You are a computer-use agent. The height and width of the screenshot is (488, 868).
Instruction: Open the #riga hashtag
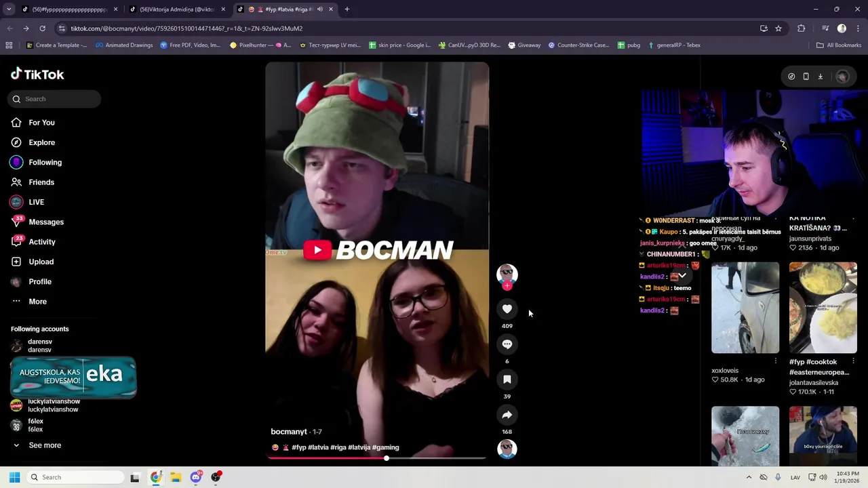click(x=338, y=447)
